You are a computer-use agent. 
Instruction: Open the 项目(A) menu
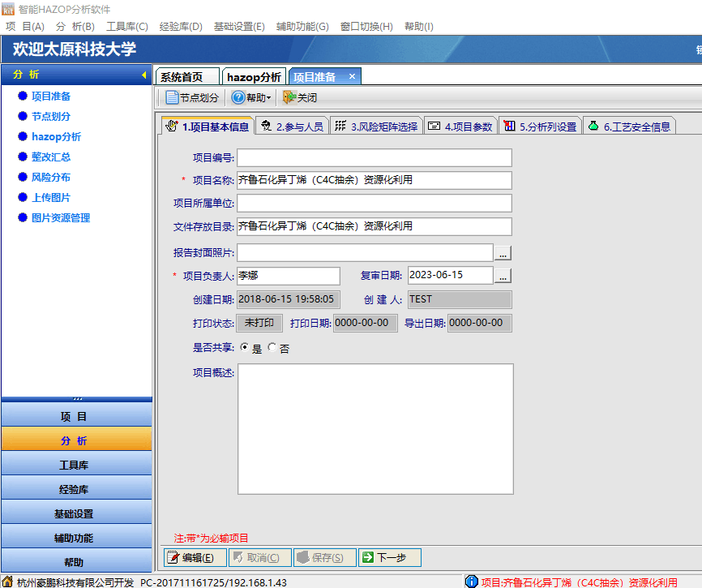click(x=25, y=27)
